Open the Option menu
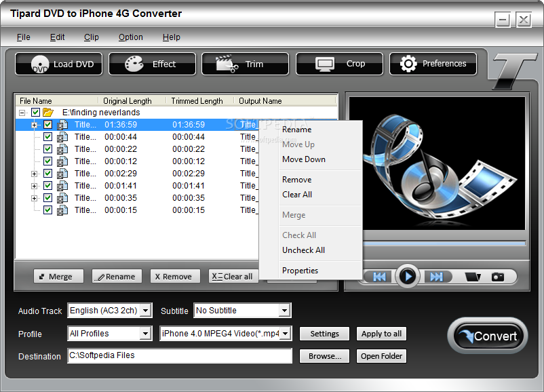This screenshot has height=392, width=544. click(x=131, y=37)
